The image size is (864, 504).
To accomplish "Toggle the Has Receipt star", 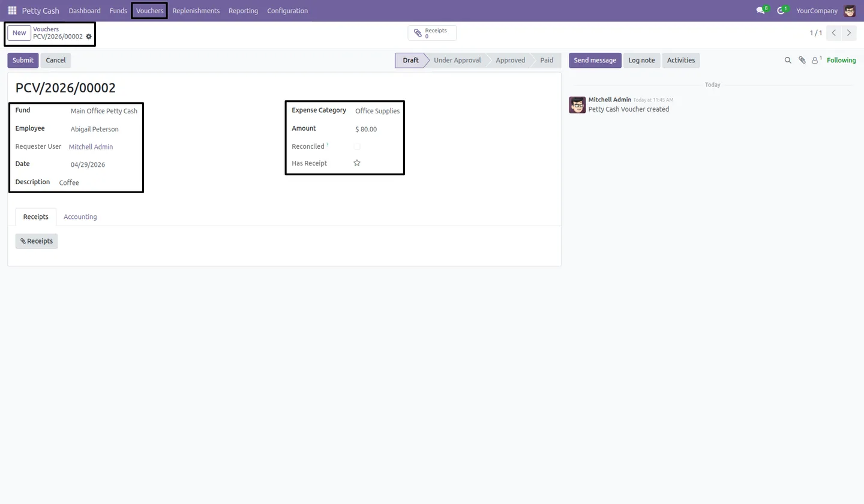I will [x=357, y=163].
